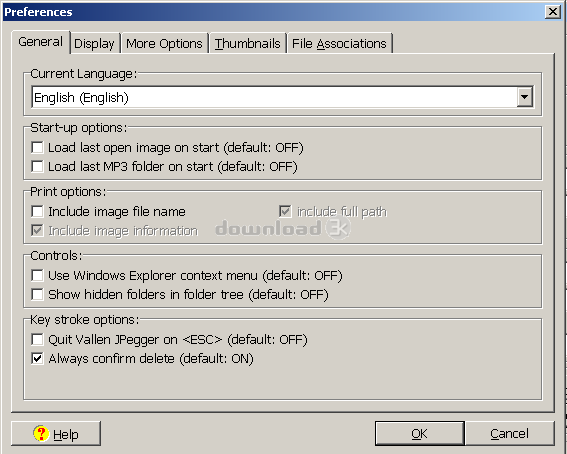
Task: Toggle the include full path checkbox
Action: tap(285, 211)
